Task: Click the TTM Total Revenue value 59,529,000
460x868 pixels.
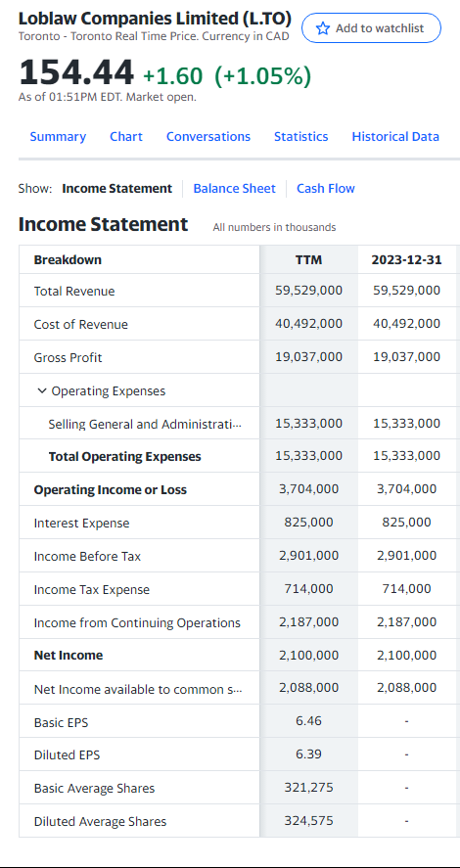Action: pos(309,290)
